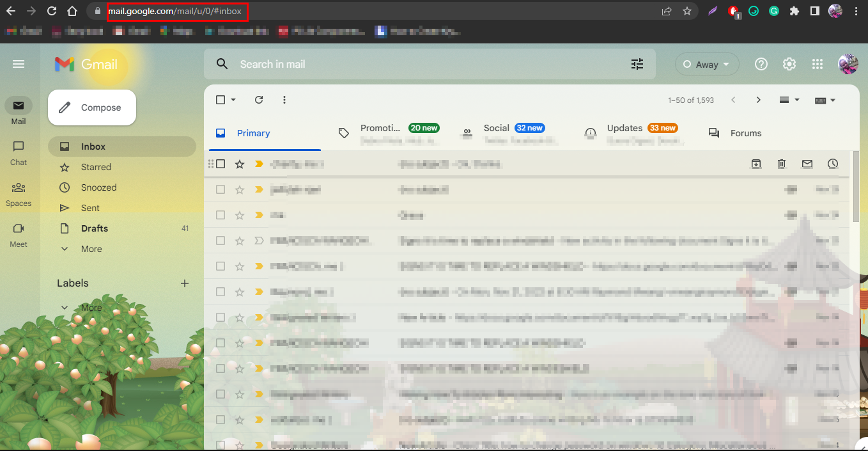Navigate back in Chrome
This screenshot has height=451, width=868.
[12, 11]
